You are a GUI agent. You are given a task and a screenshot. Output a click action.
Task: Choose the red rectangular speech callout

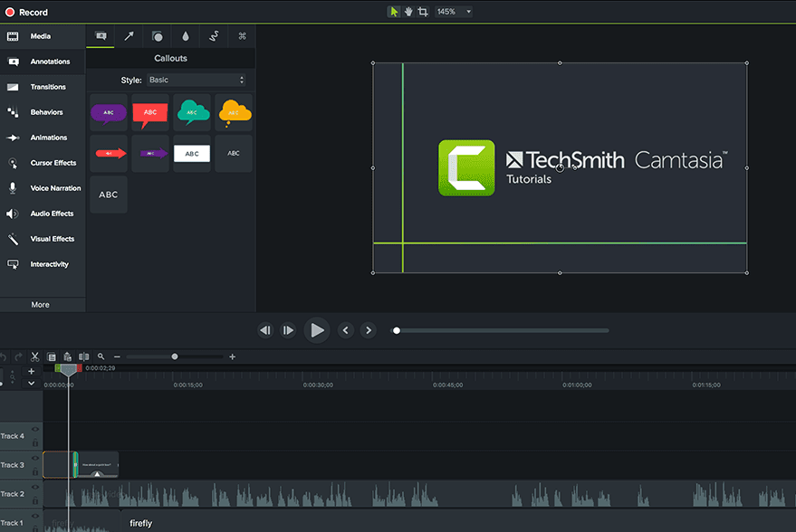[150, 112]
